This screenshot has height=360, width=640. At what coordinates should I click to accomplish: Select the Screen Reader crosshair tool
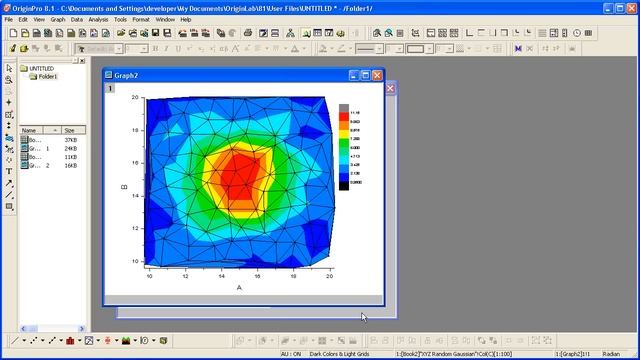[9, 102]
